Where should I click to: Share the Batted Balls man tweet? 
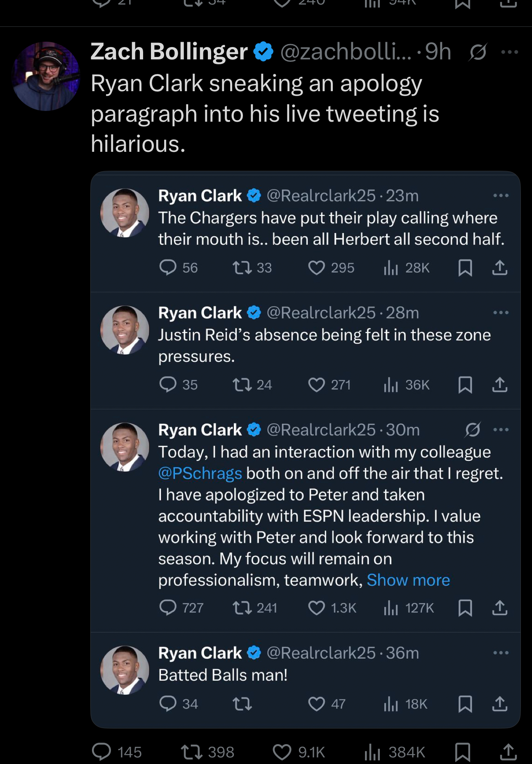tap(499, 703)
